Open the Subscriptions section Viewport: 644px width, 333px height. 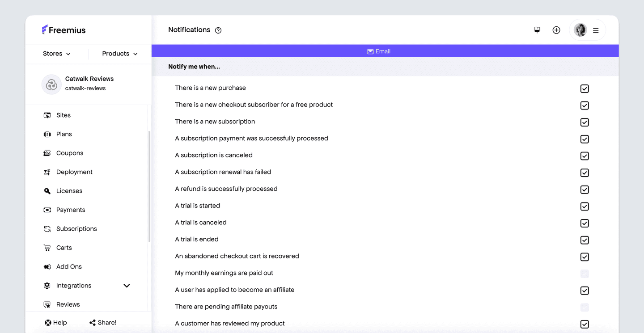point(76,228)
